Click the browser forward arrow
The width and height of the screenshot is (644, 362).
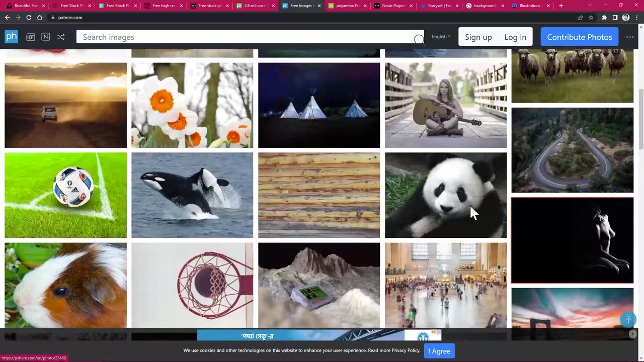[x=18, y=18]
